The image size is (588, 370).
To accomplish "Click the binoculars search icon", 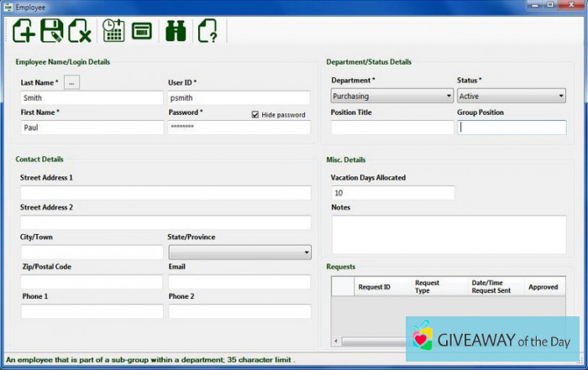I will [176, 31].
